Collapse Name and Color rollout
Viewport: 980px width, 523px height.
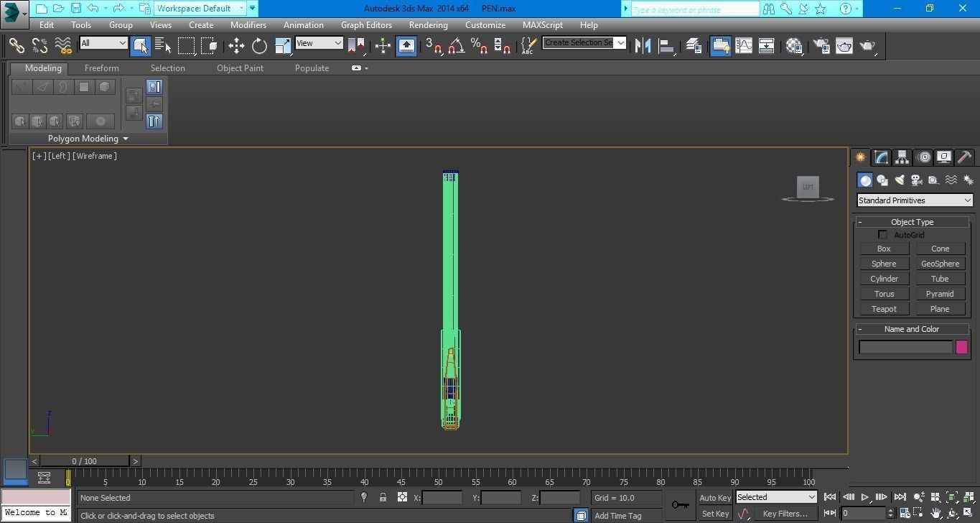[912, 329]
